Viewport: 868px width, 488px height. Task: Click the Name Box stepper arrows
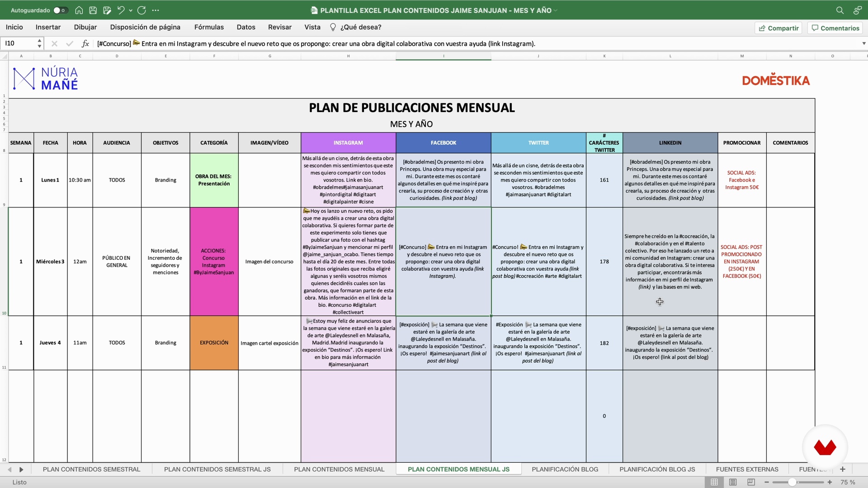coord(39,43)
